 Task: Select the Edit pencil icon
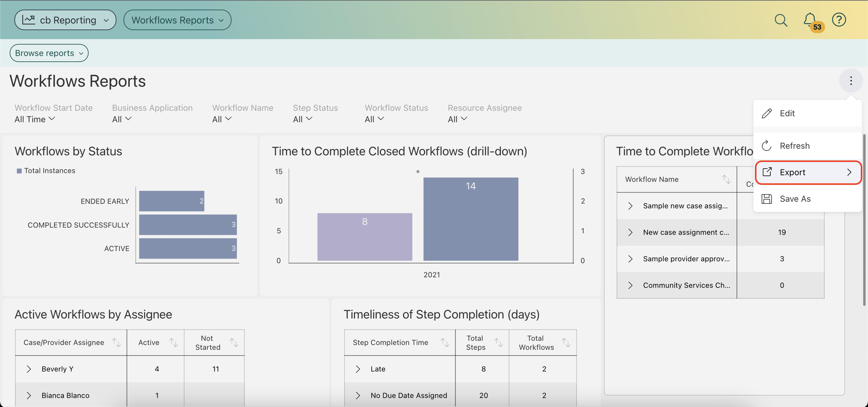click(767, 113)
